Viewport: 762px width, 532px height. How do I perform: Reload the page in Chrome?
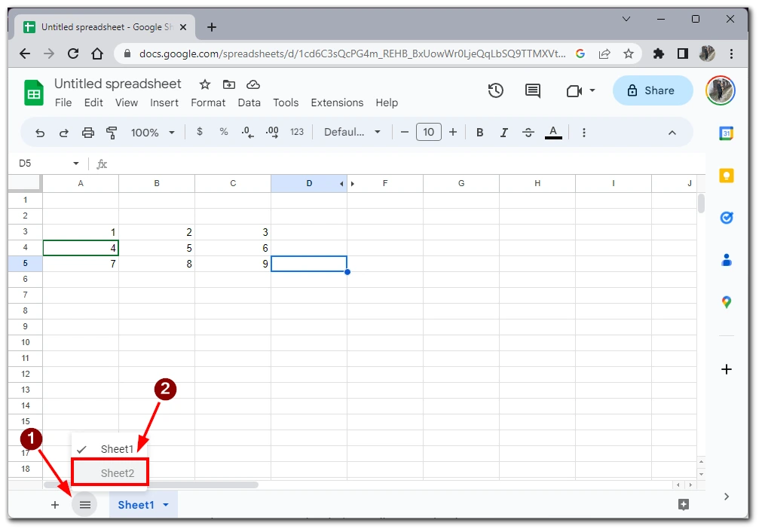[73, 54]
